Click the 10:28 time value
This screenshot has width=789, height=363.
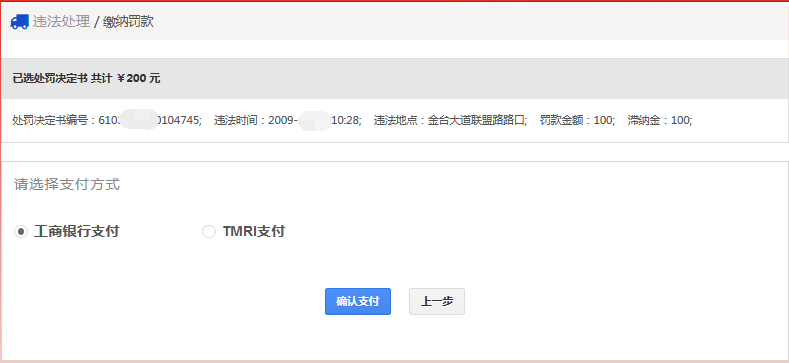click(x=346, y=120)
